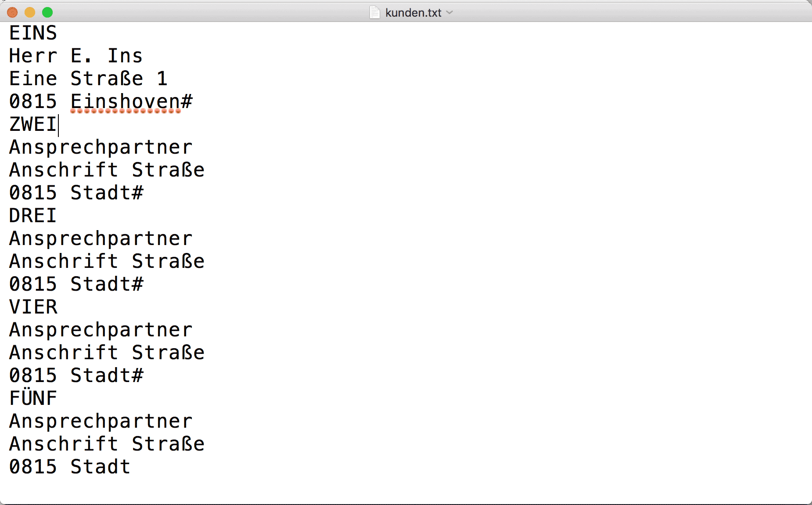Viewport: 812px width, 505px height.
Task: Click '0815 Stadt#' under DREI
Action: coord(76,284)
